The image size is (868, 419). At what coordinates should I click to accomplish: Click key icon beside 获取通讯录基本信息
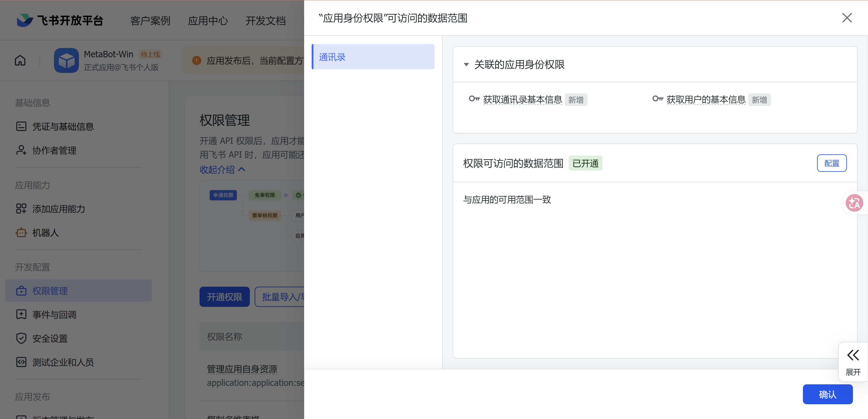pos(474,99)
